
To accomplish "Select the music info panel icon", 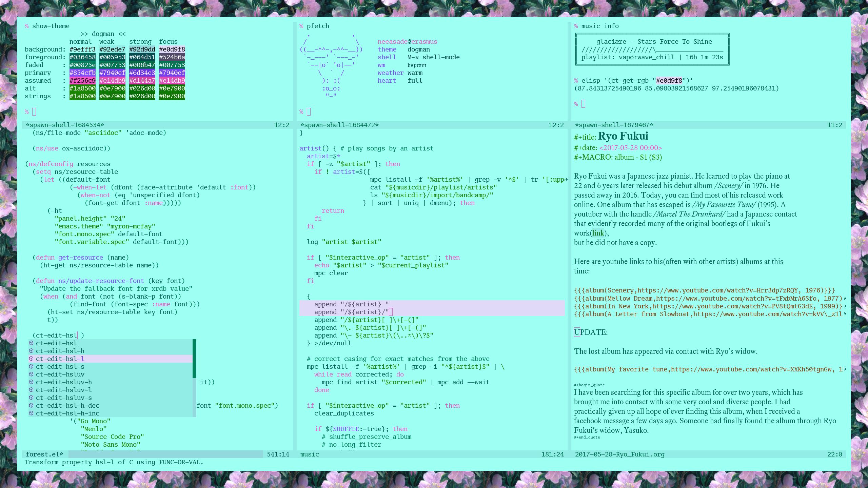I will coord(577,26).
